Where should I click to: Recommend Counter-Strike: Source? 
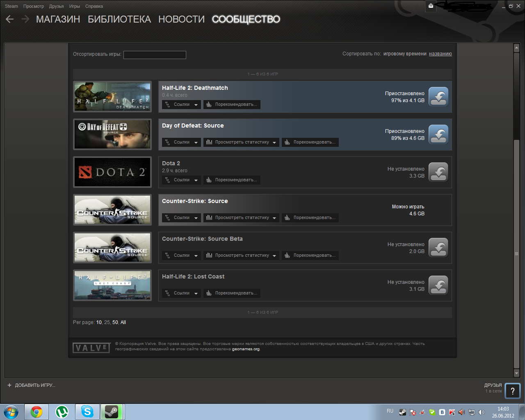tap(310, 218)
